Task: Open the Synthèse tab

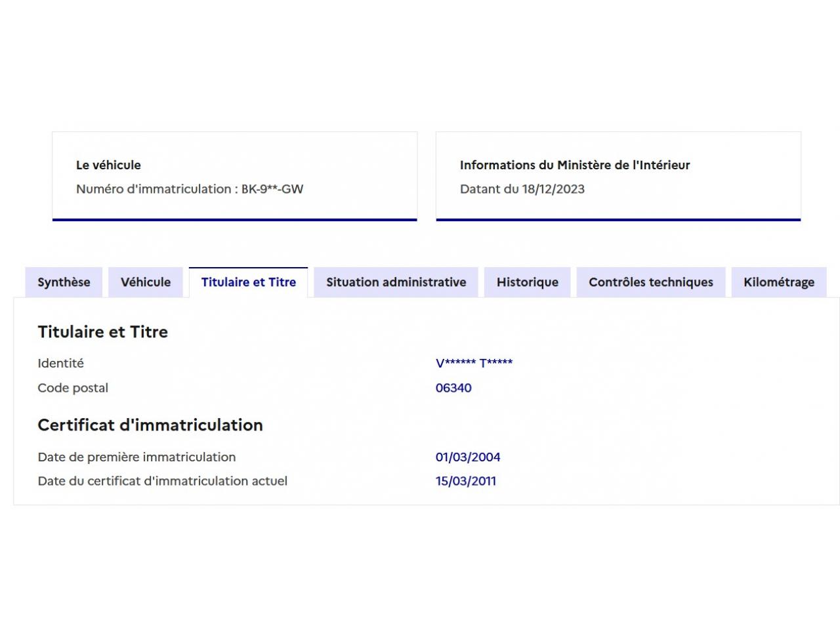Action: click(x=64, y=282)
